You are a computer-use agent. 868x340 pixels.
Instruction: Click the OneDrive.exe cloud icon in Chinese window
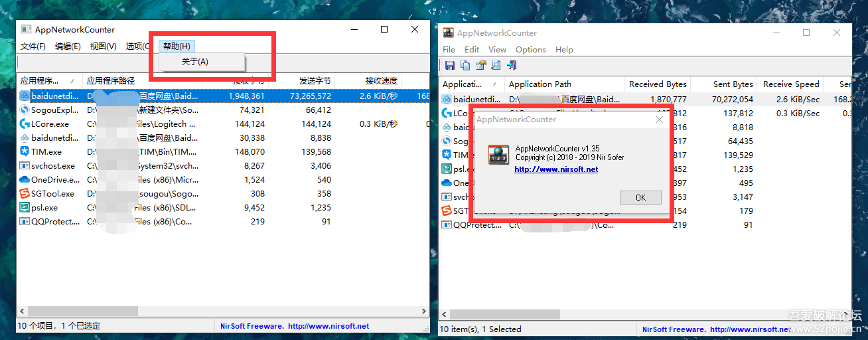[x=25, y=179]
